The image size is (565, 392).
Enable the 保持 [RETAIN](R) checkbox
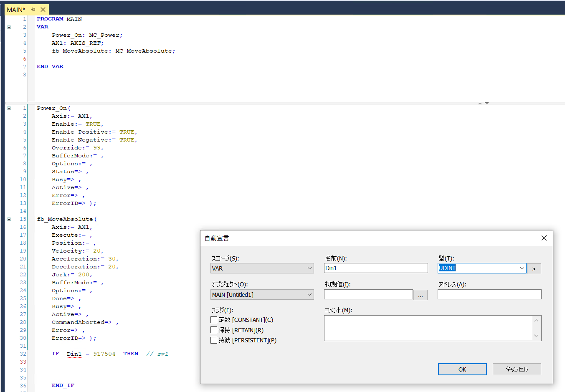pyautogui.click(x=214, y=330)
